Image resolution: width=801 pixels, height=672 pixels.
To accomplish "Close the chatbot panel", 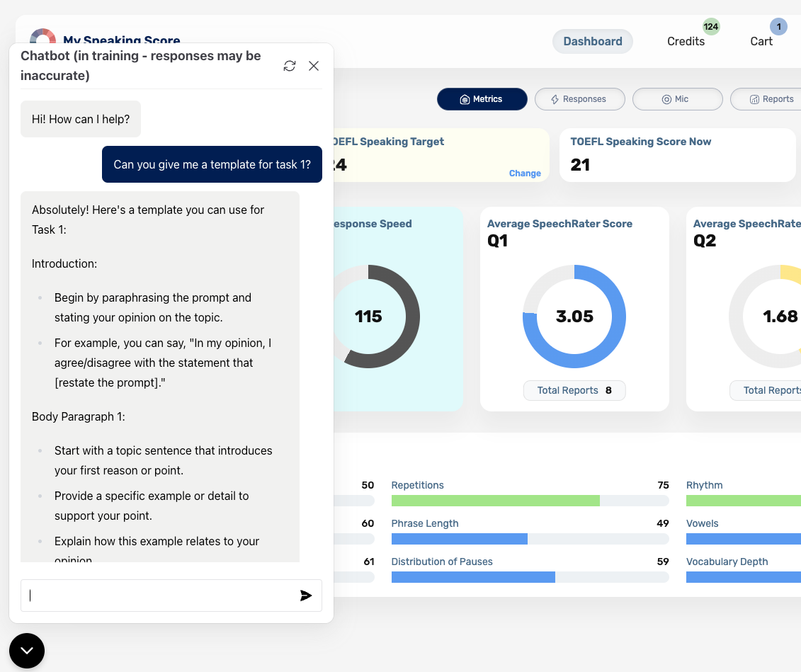I will click(x=314, y=66).
